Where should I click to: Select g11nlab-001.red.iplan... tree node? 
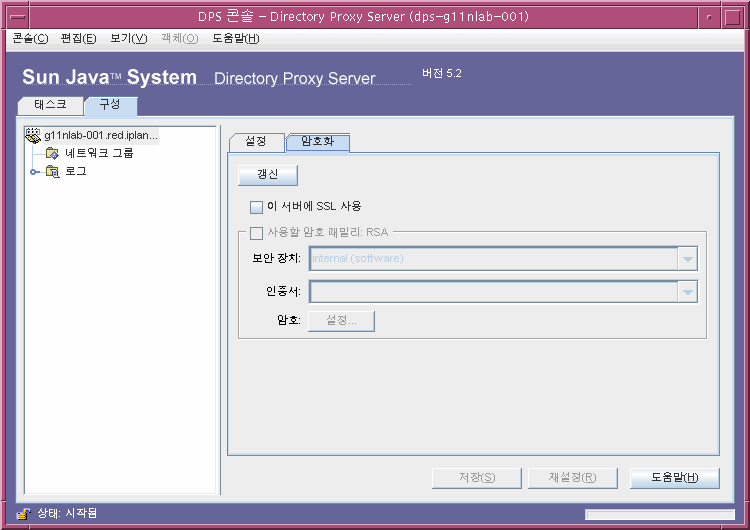click(x=101, y=135)
